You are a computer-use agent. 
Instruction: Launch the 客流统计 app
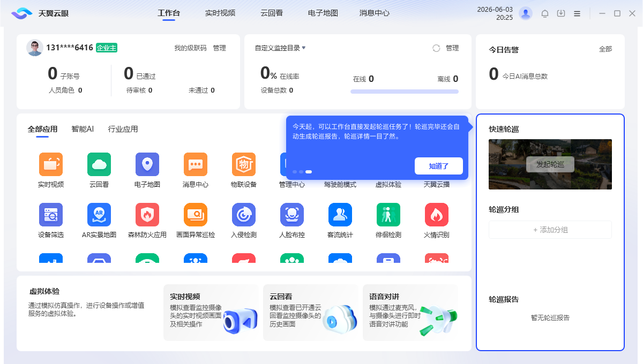tap(340, 215)
